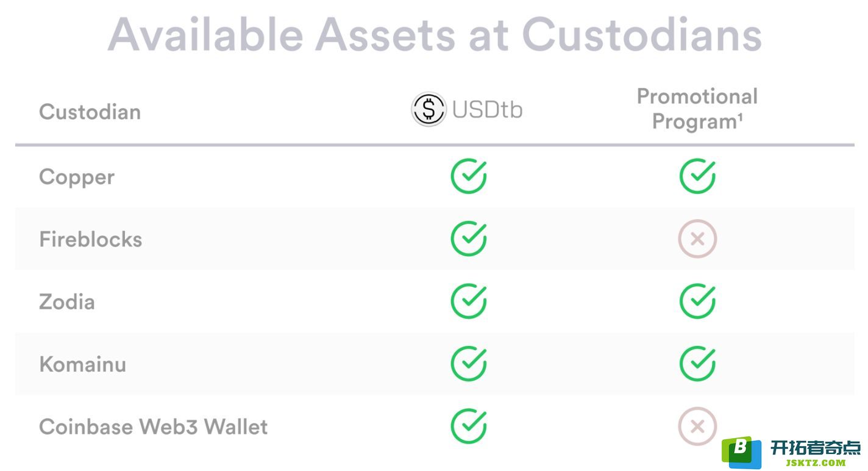The image size is (868, 471).
Task: Select the Zodia custodian row label
Action: point(67,302)
